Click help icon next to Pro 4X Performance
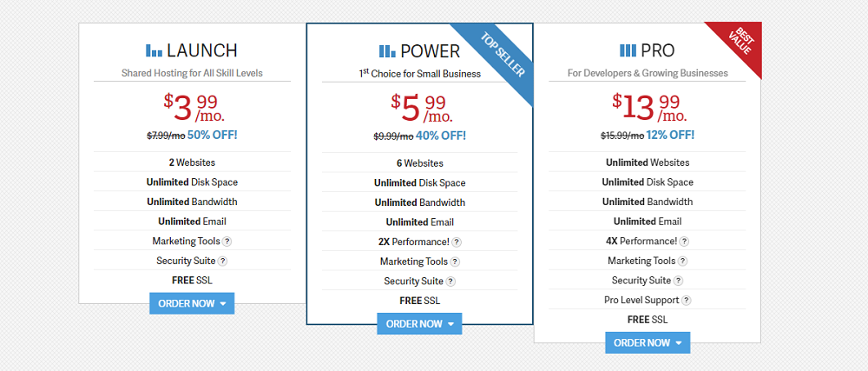The image size is (868, 371). point(684,242)
